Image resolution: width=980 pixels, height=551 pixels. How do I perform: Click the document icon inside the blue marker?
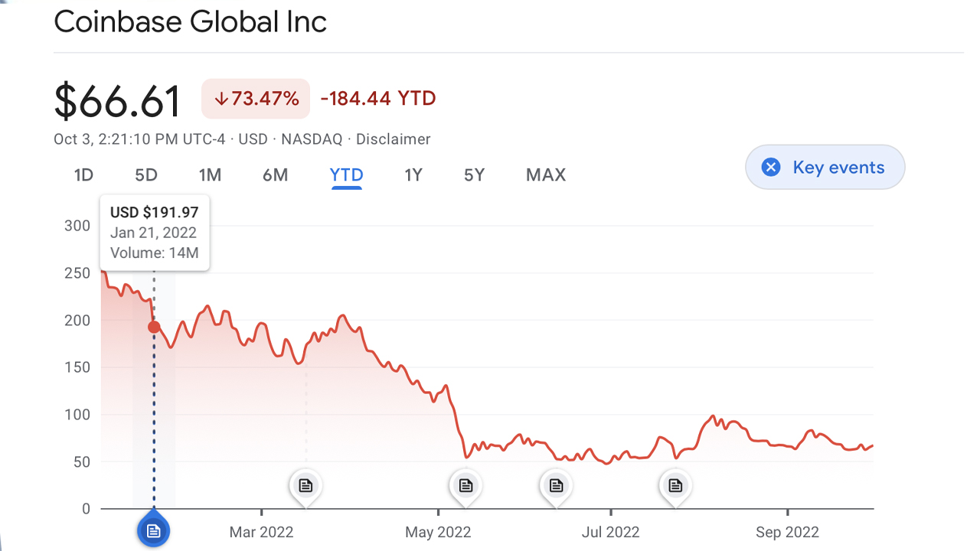point(154,530)
